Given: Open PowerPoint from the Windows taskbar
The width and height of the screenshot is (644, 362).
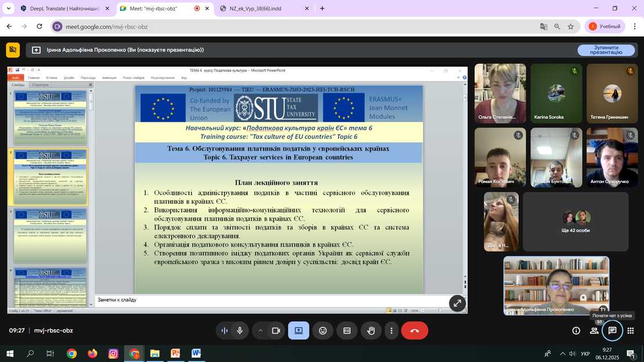Looking at the screenshot, I should 175,353.
